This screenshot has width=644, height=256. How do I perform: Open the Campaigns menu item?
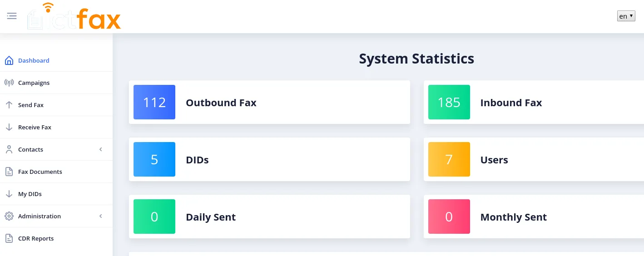point(56,83)
